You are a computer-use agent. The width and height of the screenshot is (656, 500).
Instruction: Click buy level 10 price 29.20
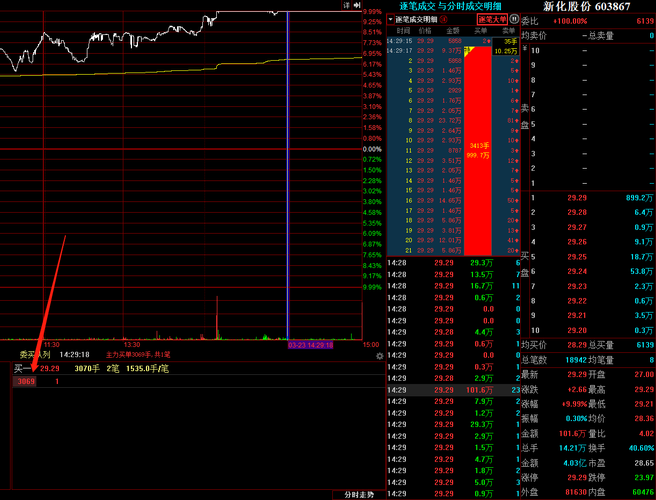tap(577, 331)
